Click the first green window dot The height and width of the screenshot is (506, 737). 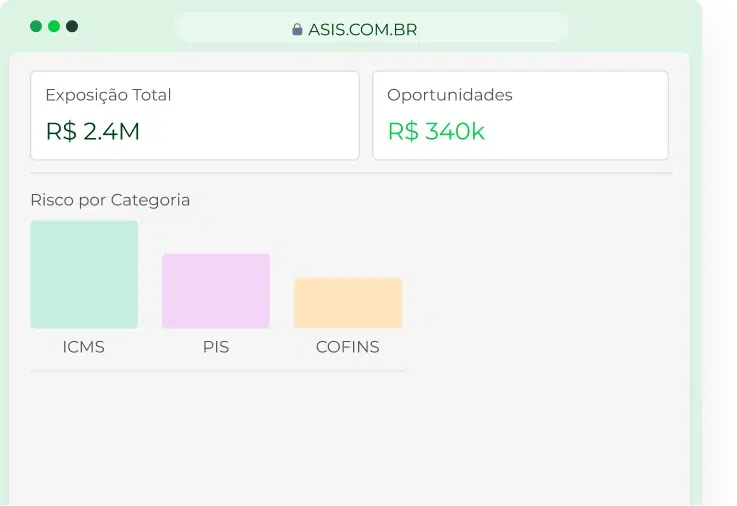pos(36,26)
